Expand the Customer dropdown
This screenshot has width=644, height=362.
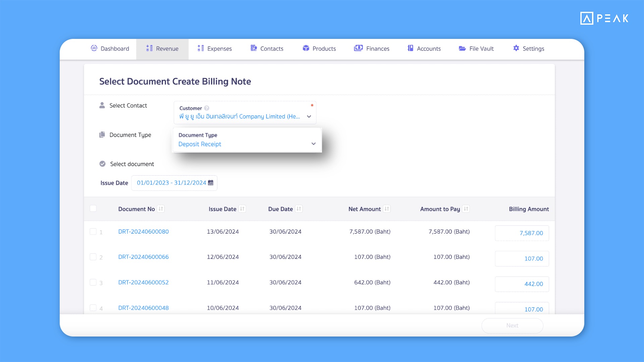(x=309, y=116)
